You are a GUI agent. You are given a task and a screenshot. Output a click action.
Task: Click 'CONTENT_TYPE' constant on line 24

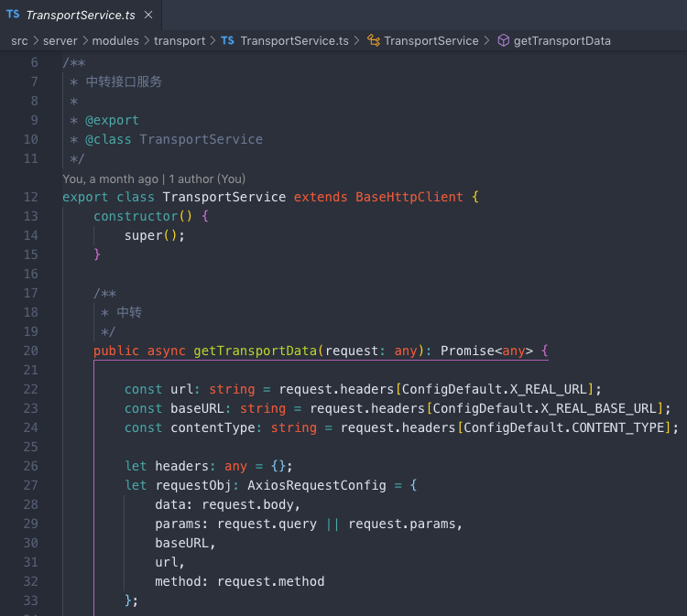(617, 427)
